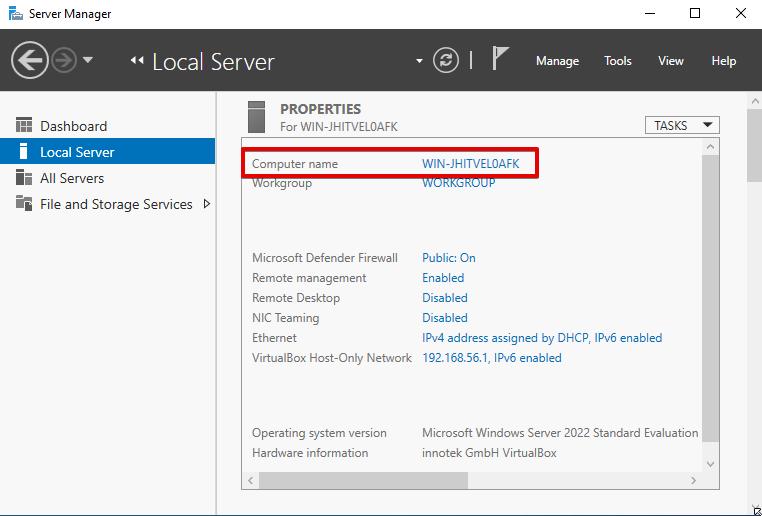
Task: Select the All Servers sidebar icon
Action: (x=24, y=178)
